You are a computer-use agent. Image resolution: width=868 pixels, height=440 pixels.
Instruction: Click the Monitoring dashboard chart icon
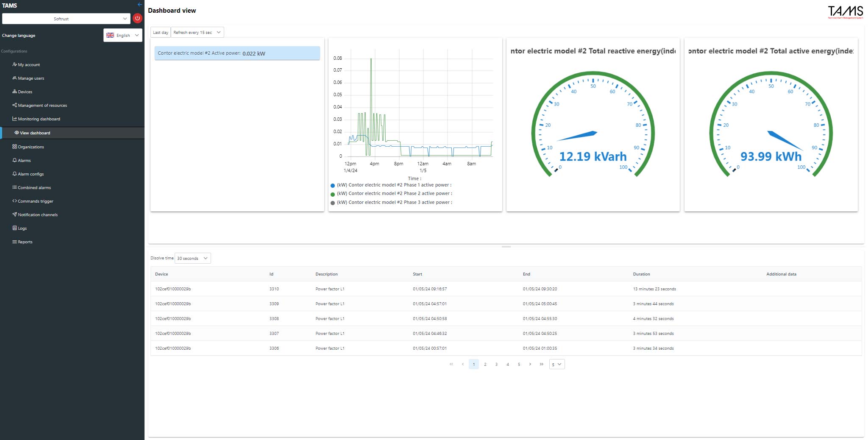click(x=14, y=119)
